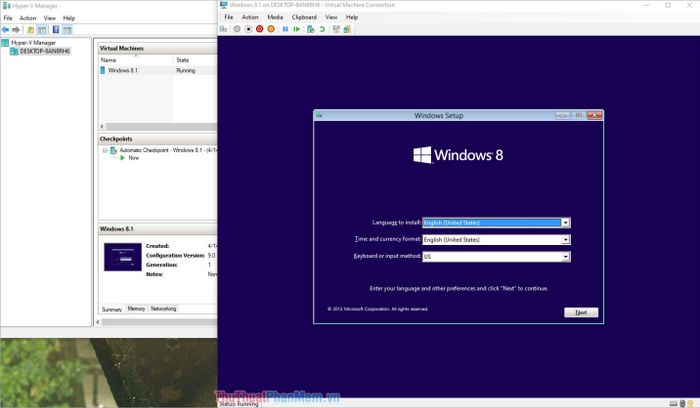Open Action menu in Virtual Machine Connection
This screenshot has height=408, width=700.
pyautogui.click(x=250, y=17)
